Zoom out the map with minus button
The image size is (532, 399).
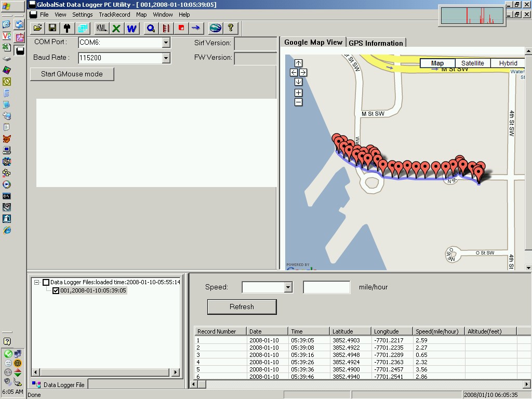coord(298,102)
